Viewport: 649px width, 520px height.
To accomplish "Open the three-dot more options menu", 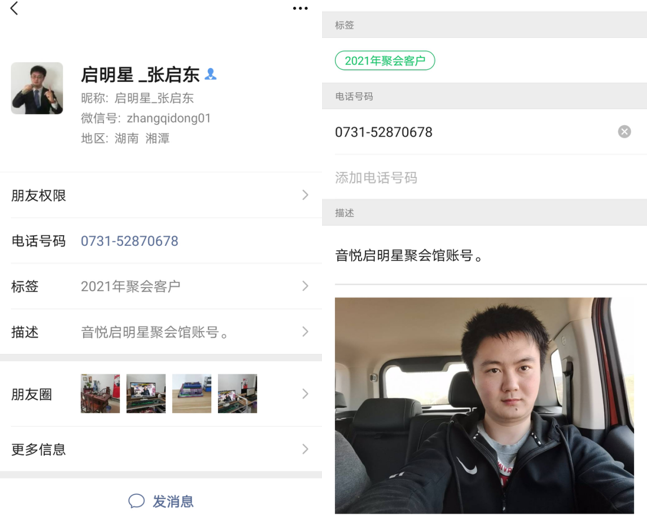I will 300,8.
